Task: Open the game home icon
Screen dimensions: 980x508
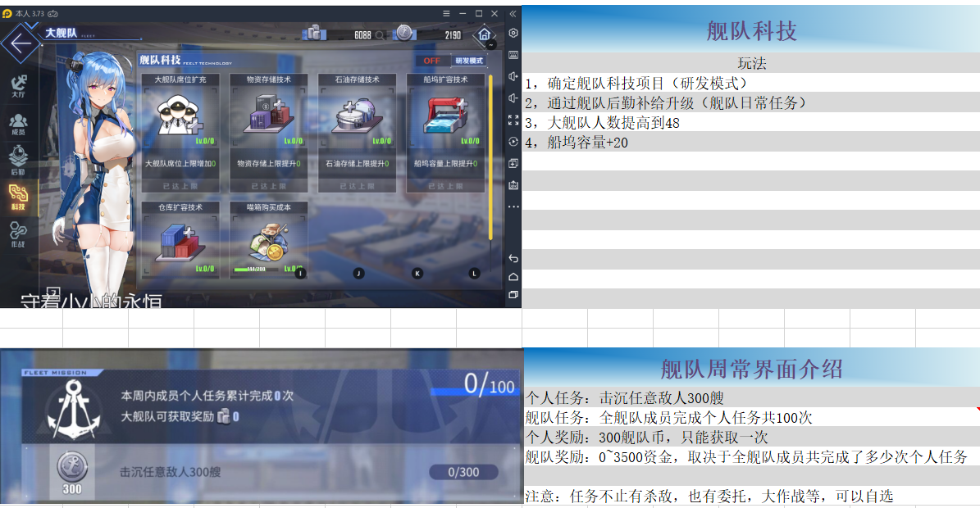Action: point(485,35)
